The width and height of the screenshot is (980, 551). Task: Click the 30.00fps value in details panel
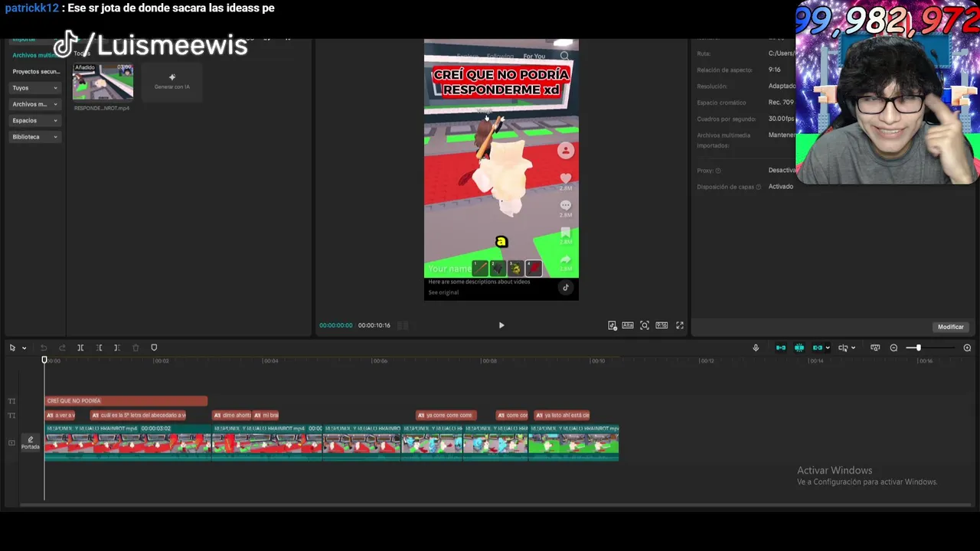pos(782,119)
